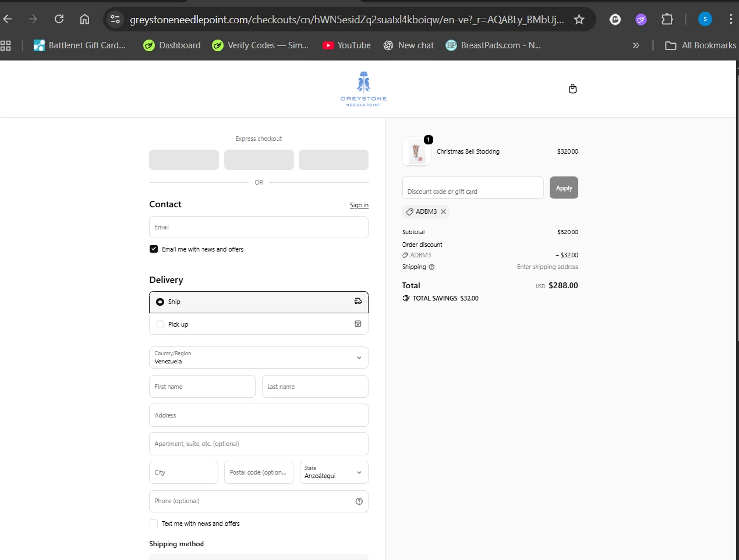The width and height of the screenshot is (739, 560).
Task: Click the browser forward arrow
Action: 33,19
